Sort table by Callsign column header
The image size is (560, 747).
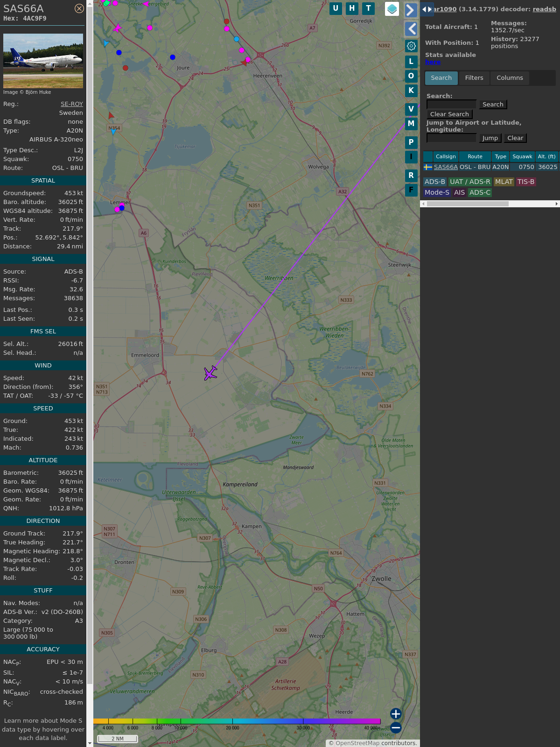coord(446,157)
